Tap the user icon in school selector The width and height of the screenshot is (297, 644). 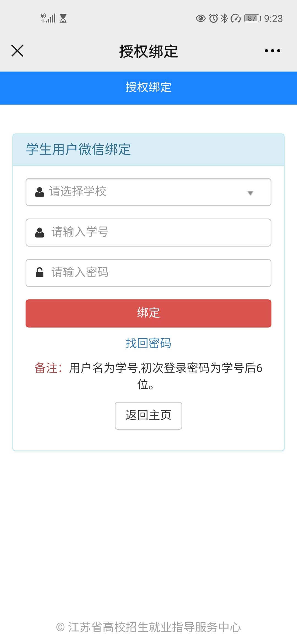40,192
